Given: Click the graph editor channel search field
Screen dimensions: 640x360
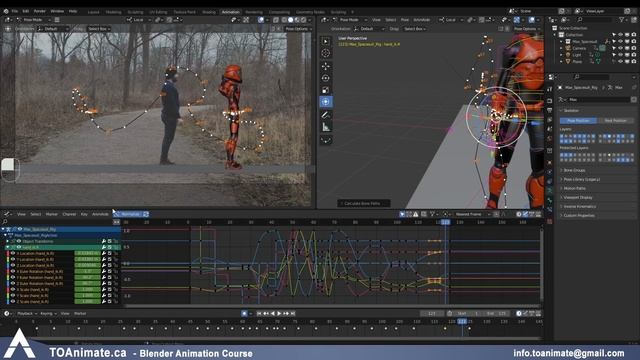Looking at the screenshot, I should (57, 222).
